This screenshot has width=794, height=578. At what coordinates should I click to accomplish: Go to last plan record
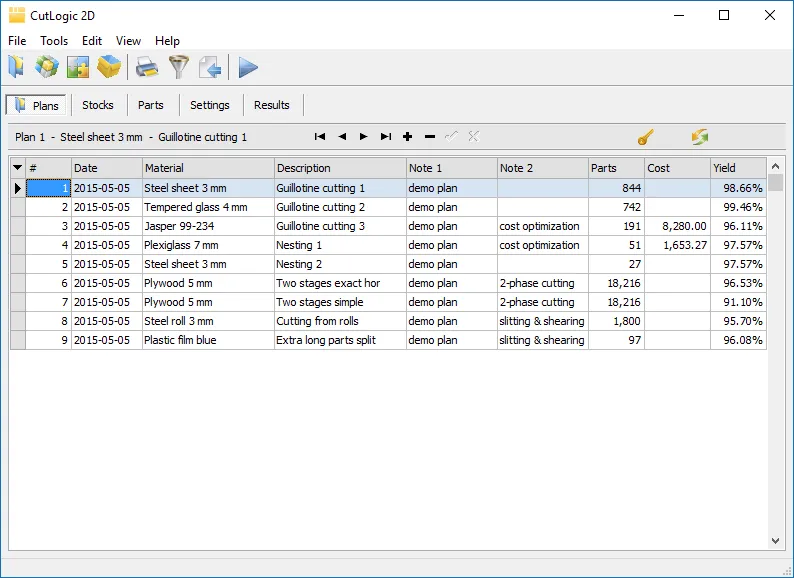pos(386,137)
